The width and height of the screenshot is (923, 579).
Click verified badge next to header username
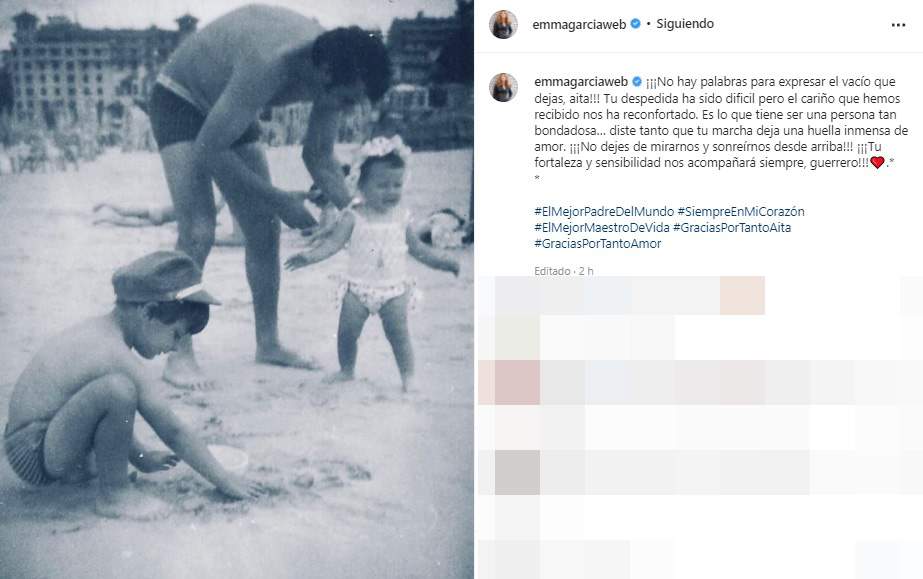point(636,24)
